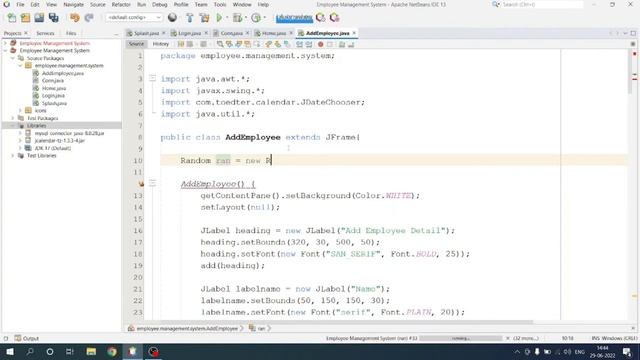Expand the Test Libraries node
Screen dimensions: 640x360
(13, 156)
